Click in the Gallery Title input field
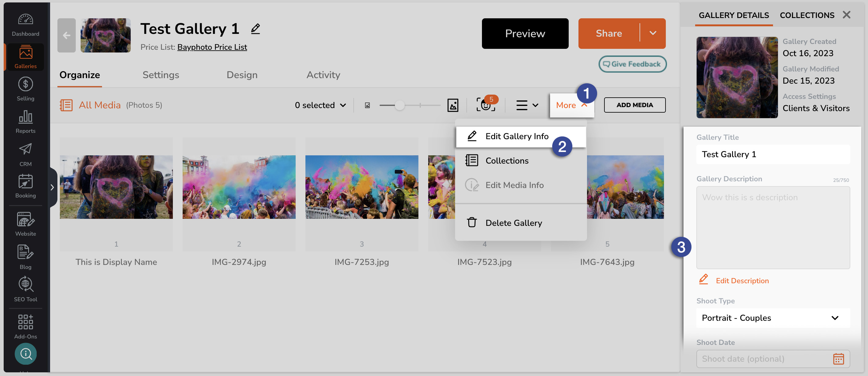 [x=773, y=154]
